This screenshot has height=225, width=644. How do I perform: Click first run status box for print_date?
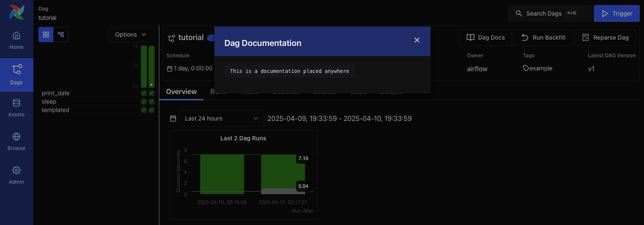point(144,93)
